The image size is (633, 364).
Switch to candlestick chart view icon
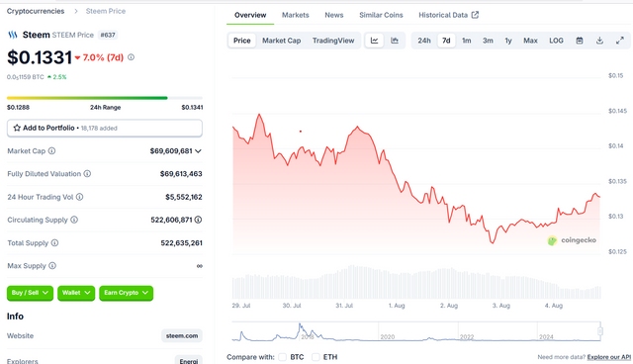tap(395, 41)
